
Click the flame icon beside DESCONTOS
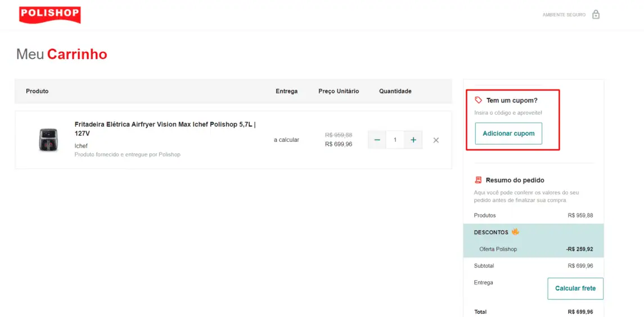click(515, 232)
